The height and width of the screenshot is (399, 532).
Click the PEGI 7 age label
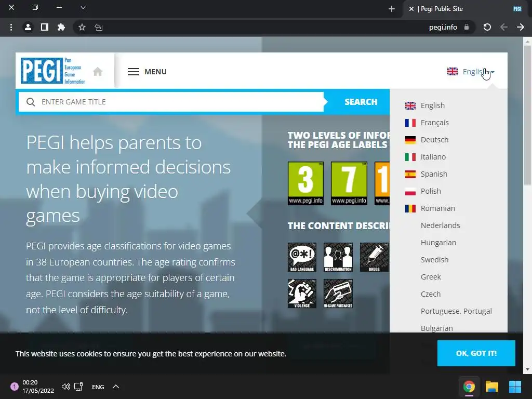coord(349,183)
